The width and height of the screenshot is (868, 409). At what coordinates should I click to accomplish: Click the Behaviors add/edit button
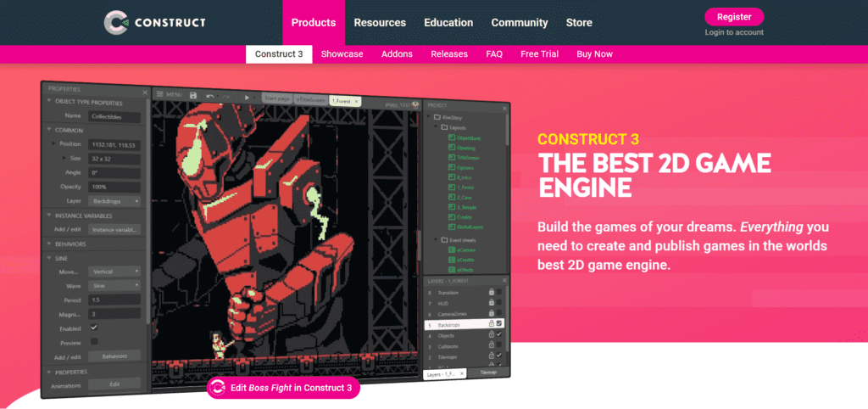114,356
